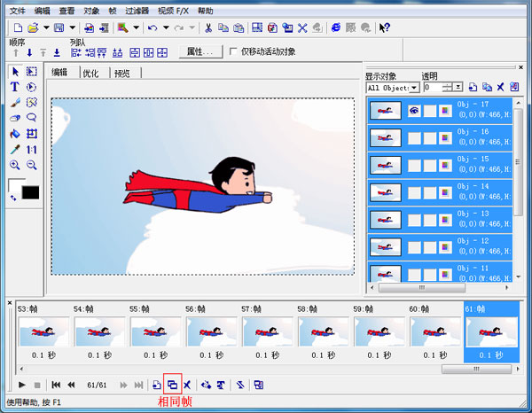Delete object icon in Object Manager

pos(500,87)
